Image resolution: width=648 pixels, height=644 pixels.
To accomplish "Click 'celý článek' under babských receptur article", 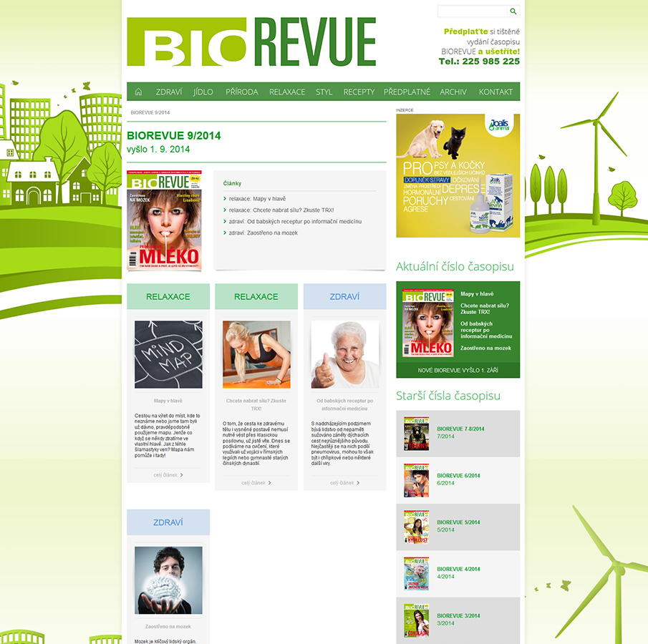I will (x=344, y=483).
